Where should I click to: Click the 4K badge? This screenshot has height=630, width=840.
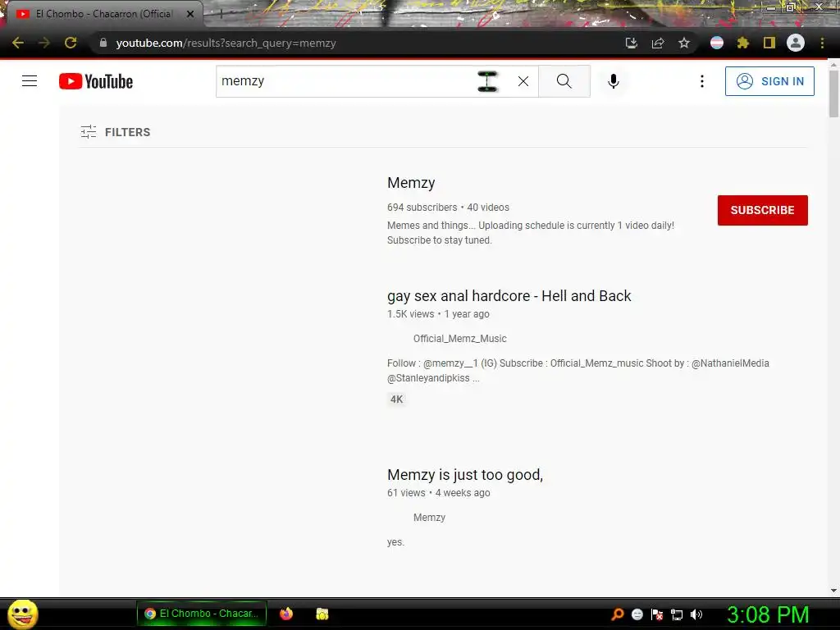(396, 399)
